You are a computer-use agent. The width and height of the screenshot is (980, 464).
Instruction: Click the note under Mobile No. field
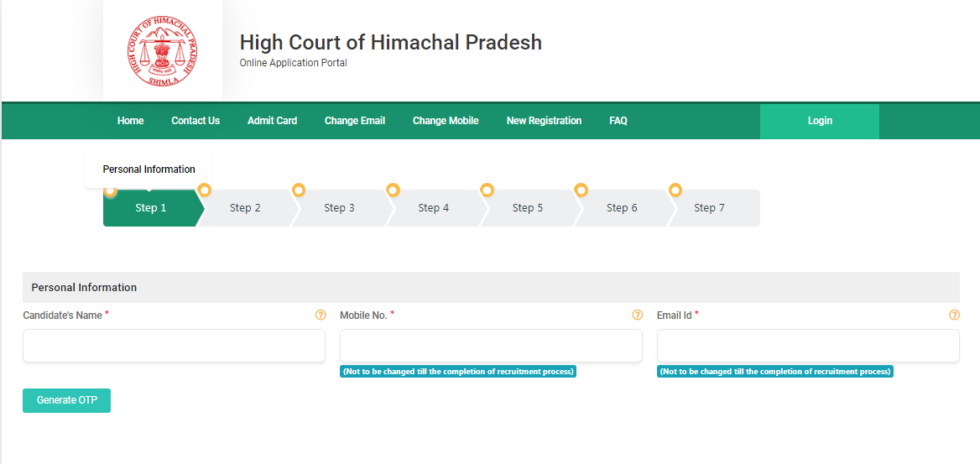click(x=457, y=372)
